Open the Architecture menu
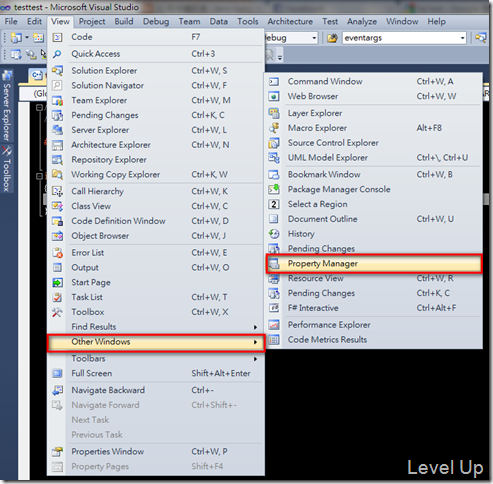The width and height of the screenshot is (493, 484). 290,22
